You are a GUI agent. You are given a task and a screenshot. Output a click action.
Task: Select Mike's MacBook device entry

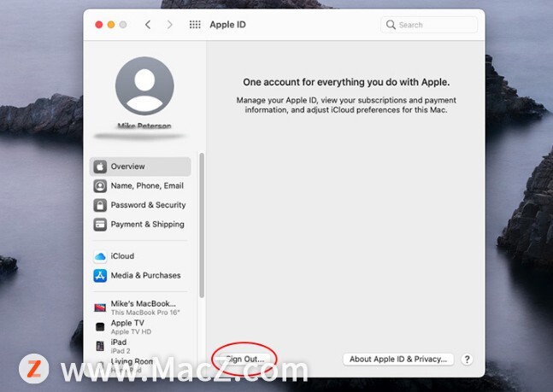[x=140, y=307]
